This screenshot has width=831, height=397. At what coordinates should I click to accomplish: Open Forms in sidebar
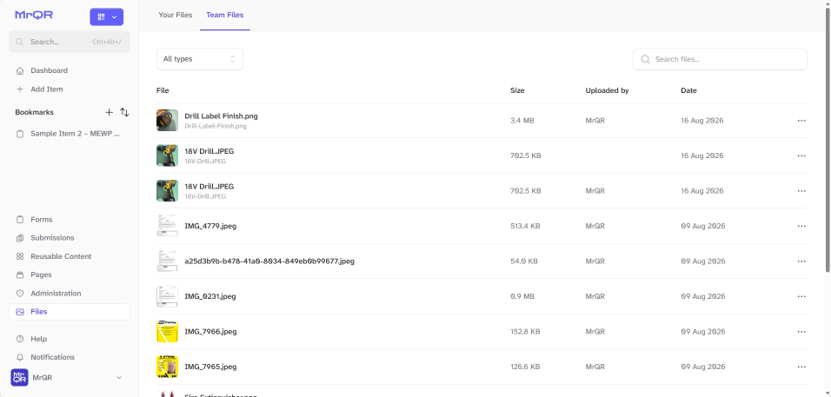41,219
